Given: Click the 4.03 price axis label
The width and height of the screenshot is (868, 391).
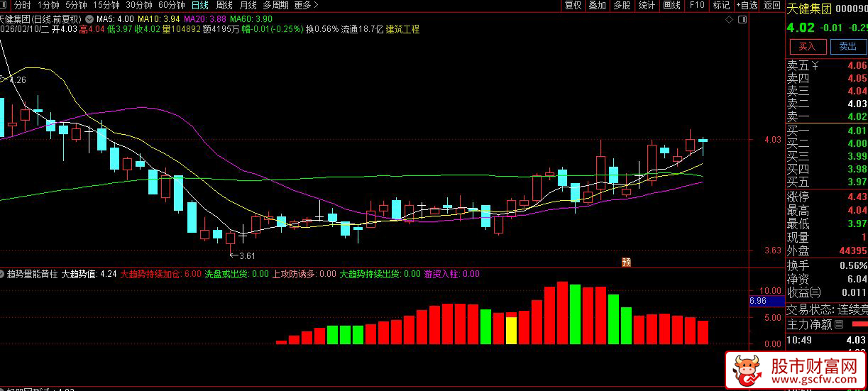Looking at the screenshot, I should click(774, 140).
